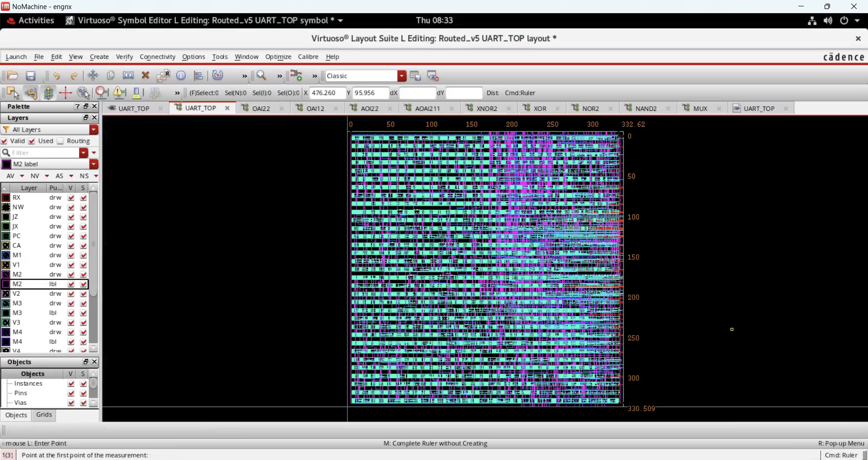The image size is (868, 460).
Task: Enable the Routing layers checkbox
Action: pos(61,141)
